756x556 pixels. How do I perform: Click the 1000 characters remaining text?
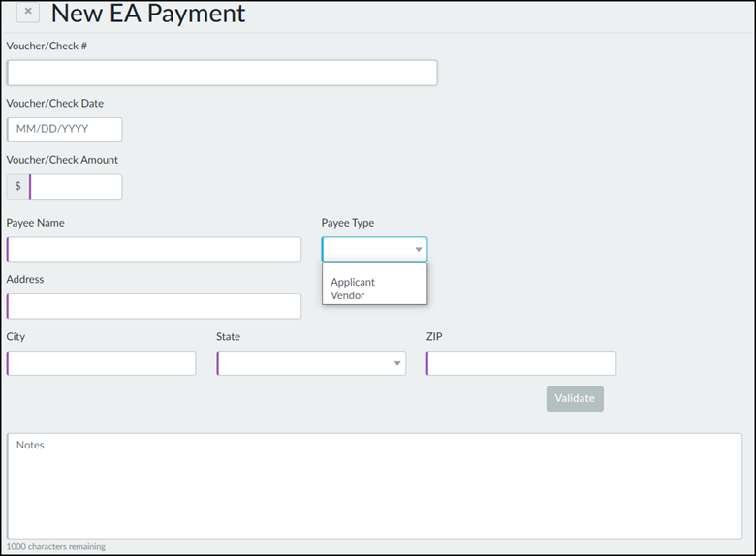click(x=56, y=547)
